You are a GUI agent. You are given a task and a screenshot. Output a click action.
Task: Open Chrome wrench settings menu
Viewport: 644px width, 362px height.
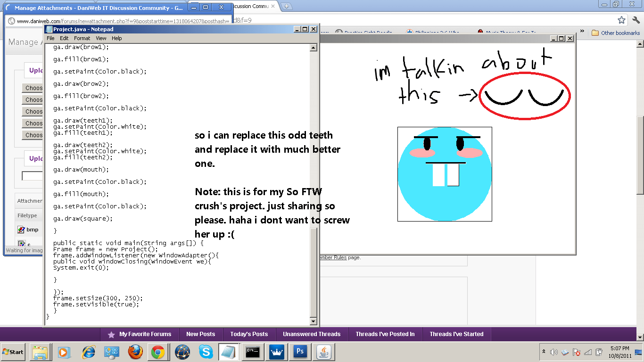pyautogui.click(x=636, y=20)
